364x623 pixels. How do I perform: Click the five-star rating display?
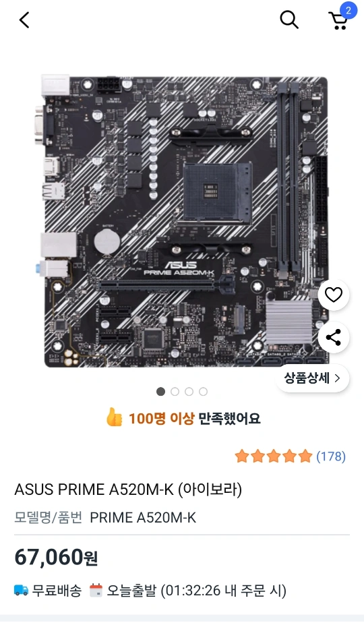pos(274,456)
